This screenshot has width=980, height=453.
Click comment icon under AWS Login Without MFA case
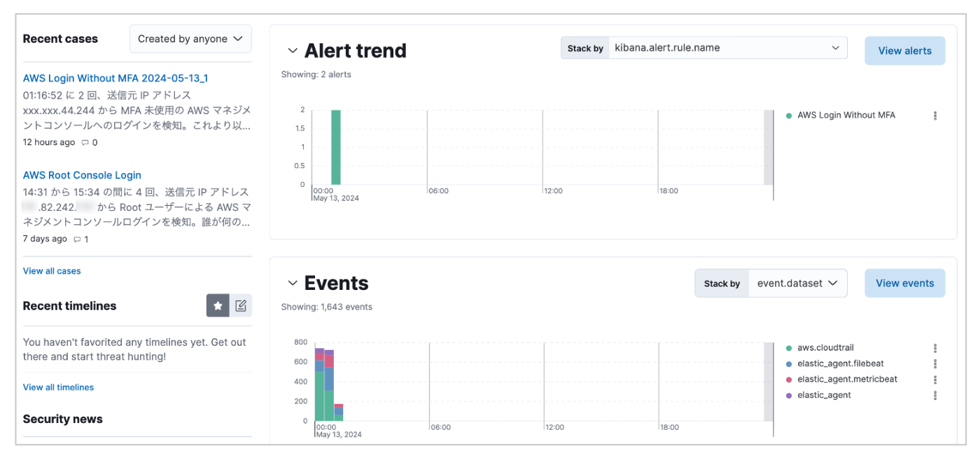(x=85, y=143)
